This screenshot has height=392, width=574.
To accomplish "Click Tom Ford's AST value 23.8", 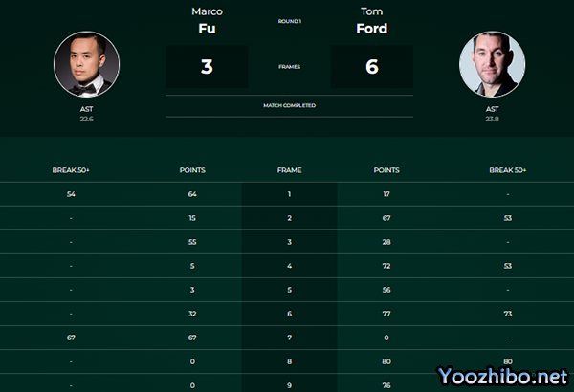I will [x=492, y=120].
